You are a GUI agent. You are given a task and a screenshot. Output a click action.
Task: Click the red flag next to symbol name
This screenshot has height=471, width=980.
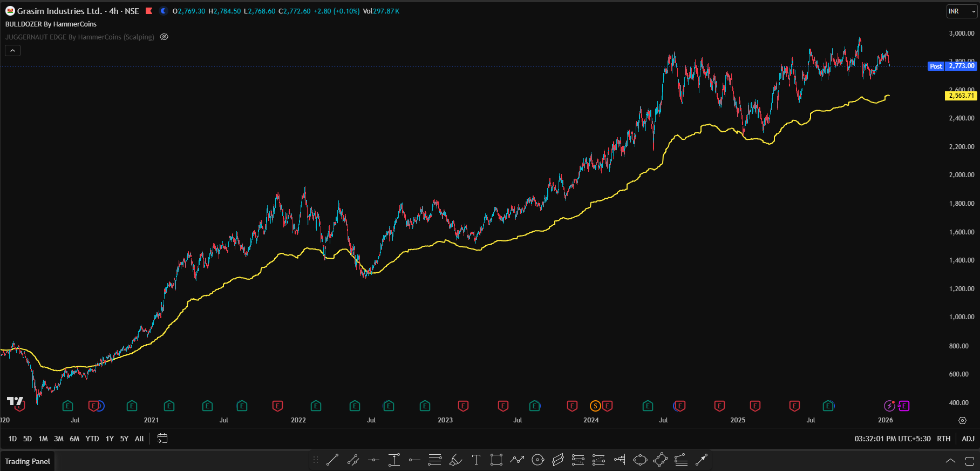click(x=149, y=11)
